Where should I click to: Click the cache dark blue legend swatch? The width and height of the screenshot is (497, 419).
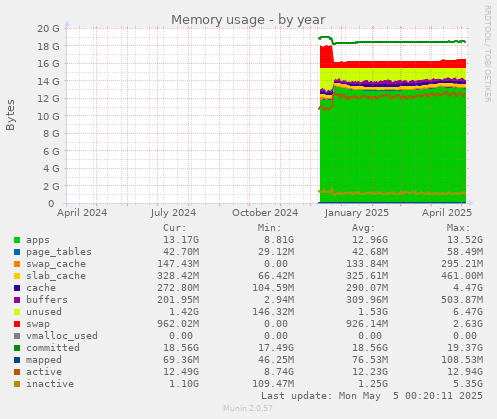(17, 288)
